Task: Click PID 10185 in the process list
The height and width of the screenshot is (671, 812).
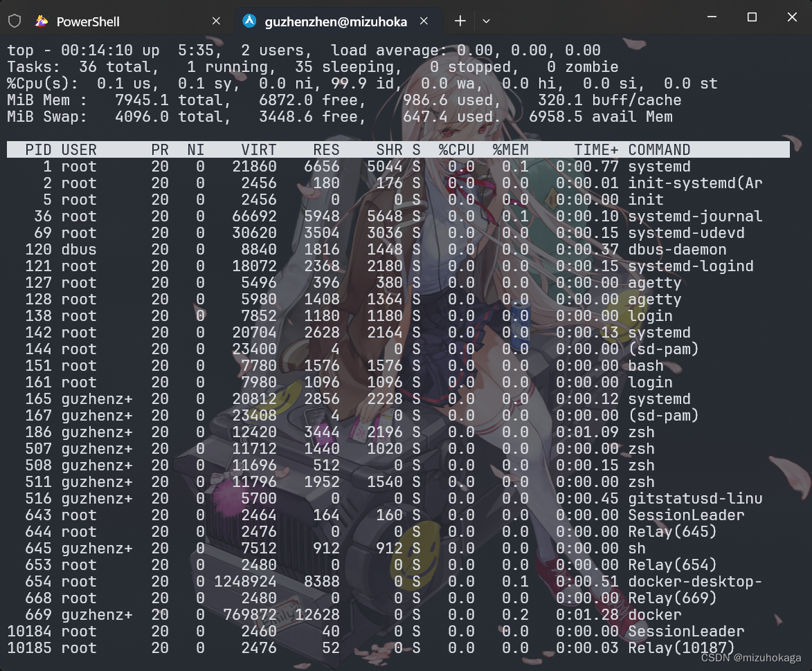Action: 30,647
